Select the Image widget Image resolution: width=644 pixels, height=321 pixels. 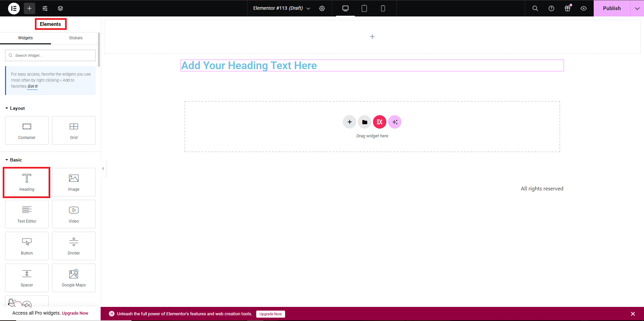[x=74, y=182]
